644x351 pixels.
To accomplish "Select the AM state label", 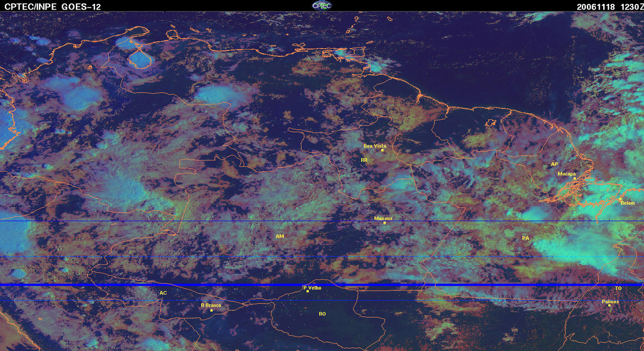I will (x=279, y=237).
